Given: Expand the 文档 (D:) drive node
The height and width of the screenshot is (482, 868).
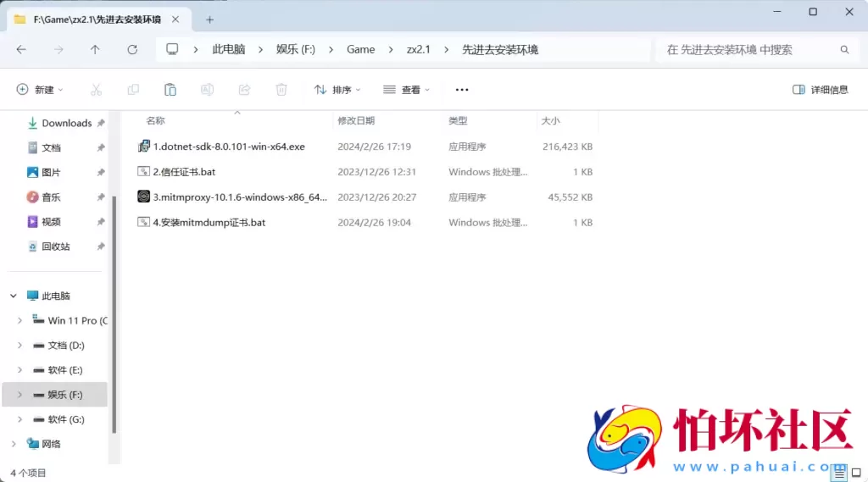Looking at the screenshot, I should (x=20, y=346).
